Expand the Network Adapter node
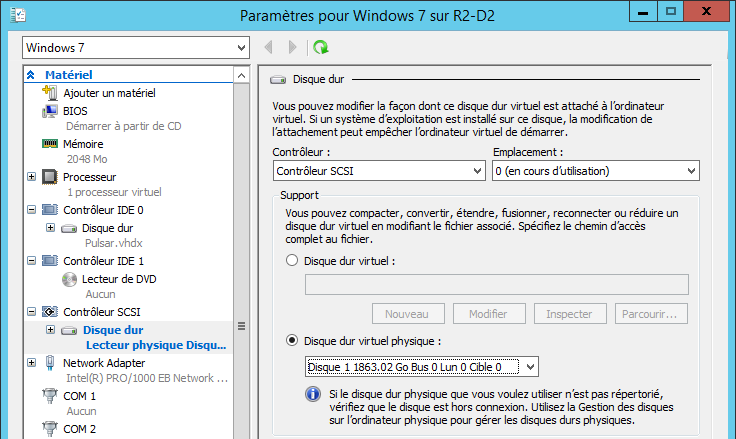736x439 pixels. click(32, 362)
